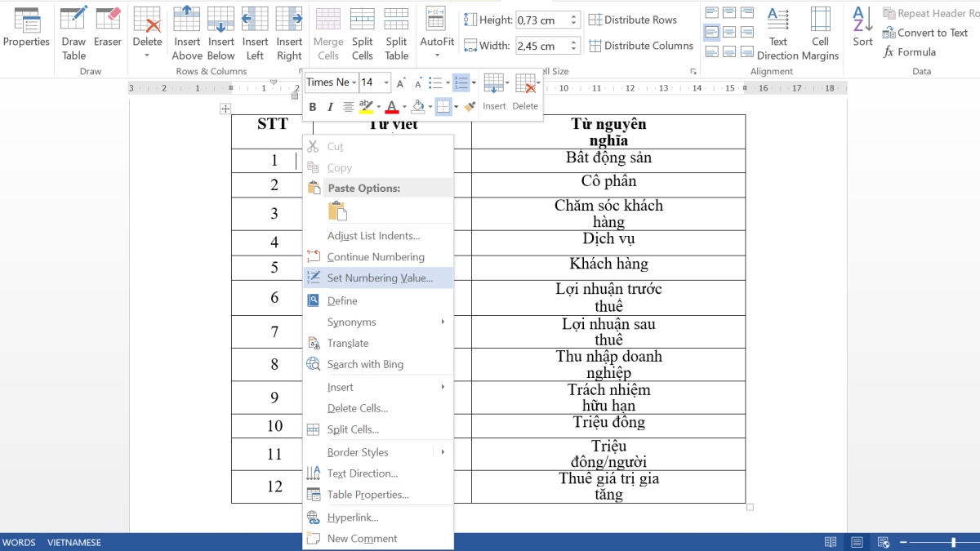
Task: Toggle italic in the mini toolbar
Action: (330, 106)
